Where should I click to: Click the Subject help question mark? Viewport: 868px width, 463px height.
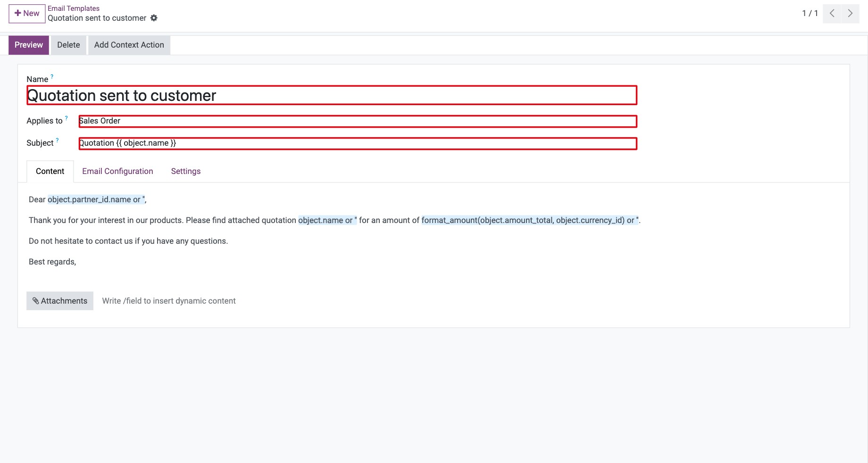click(x=57, y=140)
